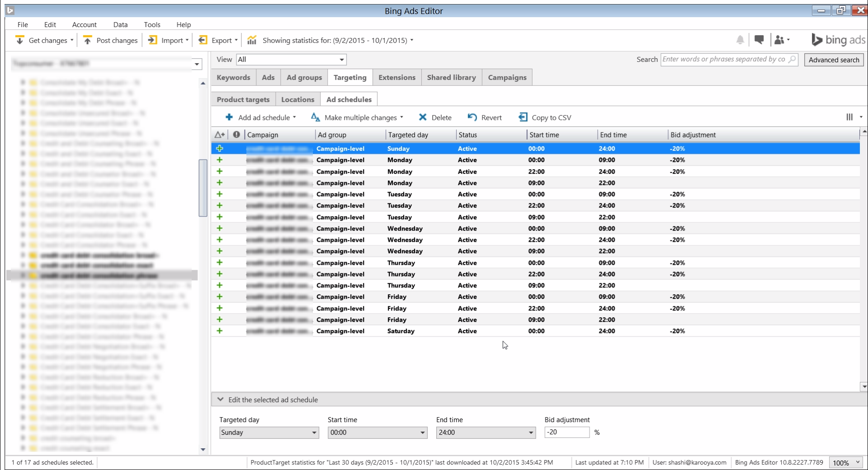Click the Delete X icon
Viewport: 868px width, 470px height.
point(423,117)
